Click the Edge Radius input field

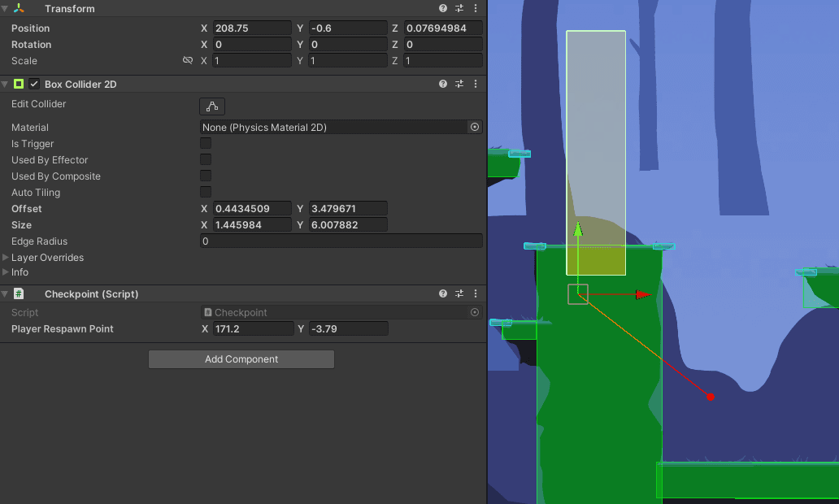pos(341,241)
